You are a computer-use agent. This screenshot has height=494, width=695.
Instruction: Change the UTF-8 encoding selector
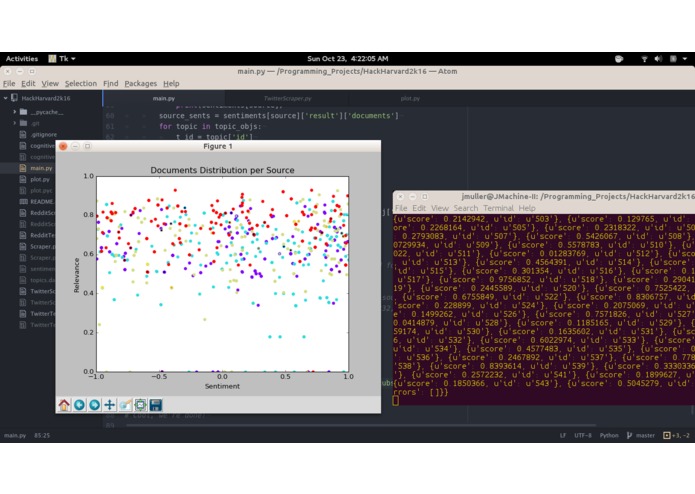coord(583,436)
